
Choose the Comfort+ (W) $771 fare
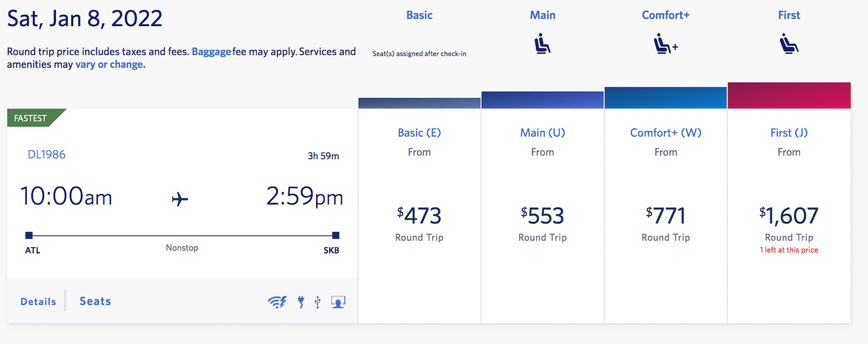pos(666,216)
